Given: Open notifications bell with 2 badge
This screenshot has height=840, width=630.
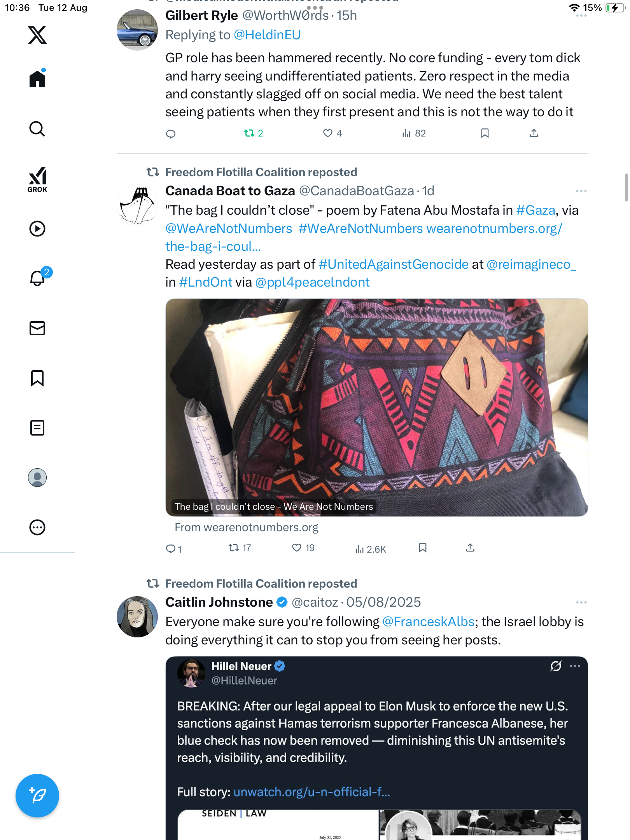Looking at the screenshot, I should pyautogui.click(x=38, y=278).
